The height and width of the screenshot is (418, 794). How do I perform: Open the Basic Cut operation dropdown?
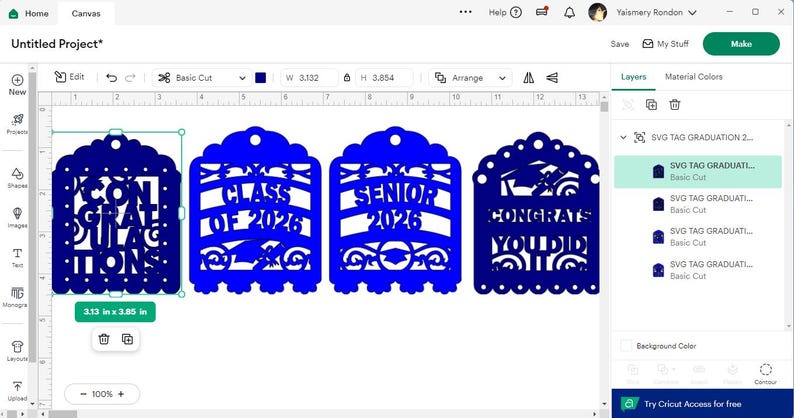(x=202, y=78)
